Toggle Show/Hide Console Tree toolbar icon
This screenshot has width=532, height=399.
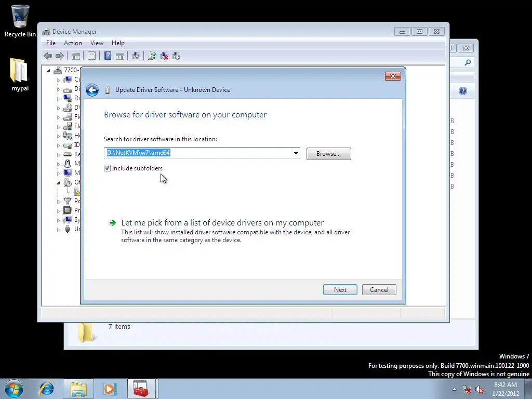tap(76, 56)
